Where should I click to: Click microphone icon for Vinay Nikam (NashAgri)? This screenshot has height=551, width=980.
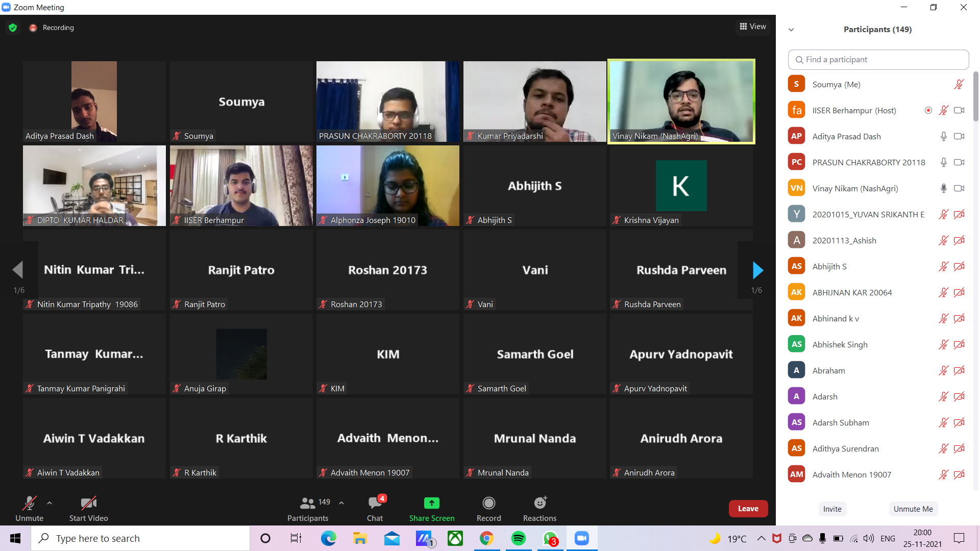(x=944, y=189)
